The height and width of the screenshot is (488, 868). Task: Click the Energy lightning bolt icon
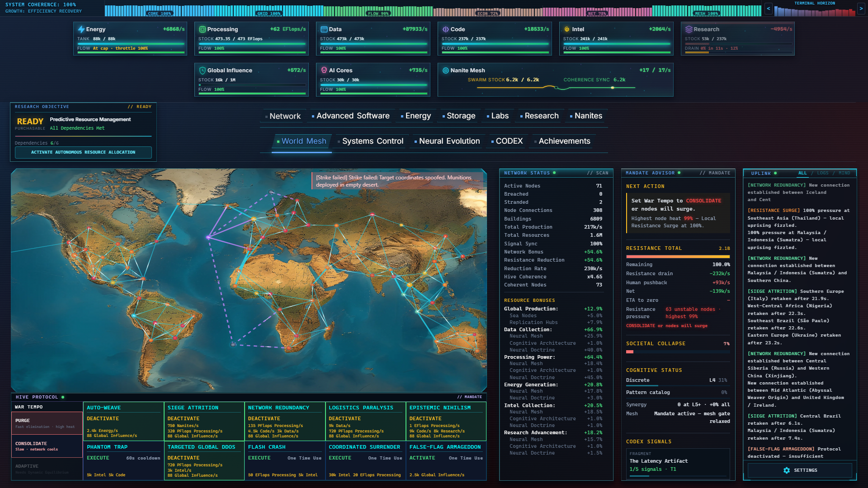[81, 29]
